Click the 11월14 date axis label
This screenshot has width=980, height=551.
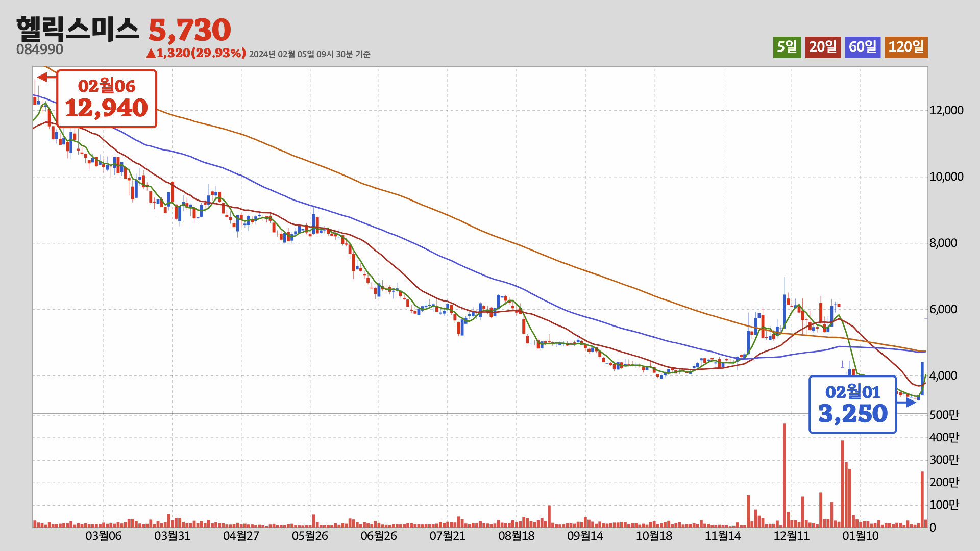[723, 536]
